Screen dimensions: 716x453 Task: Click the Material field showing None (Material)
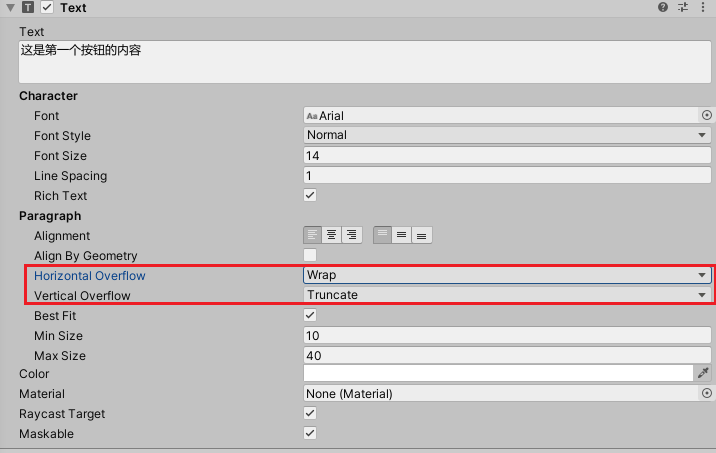point(501,393)
